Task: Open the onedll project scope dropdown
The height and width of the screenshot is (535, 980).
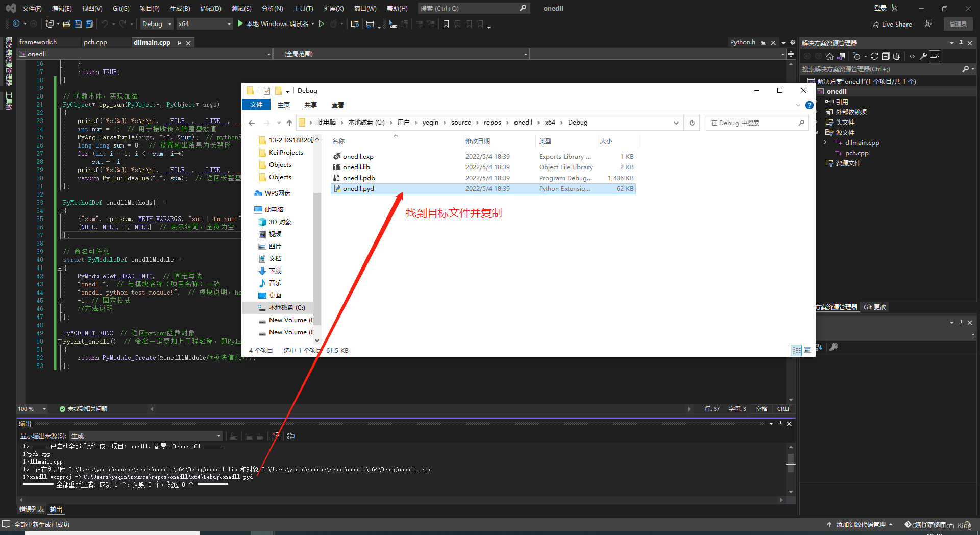Action: click(x=144, y=54)
